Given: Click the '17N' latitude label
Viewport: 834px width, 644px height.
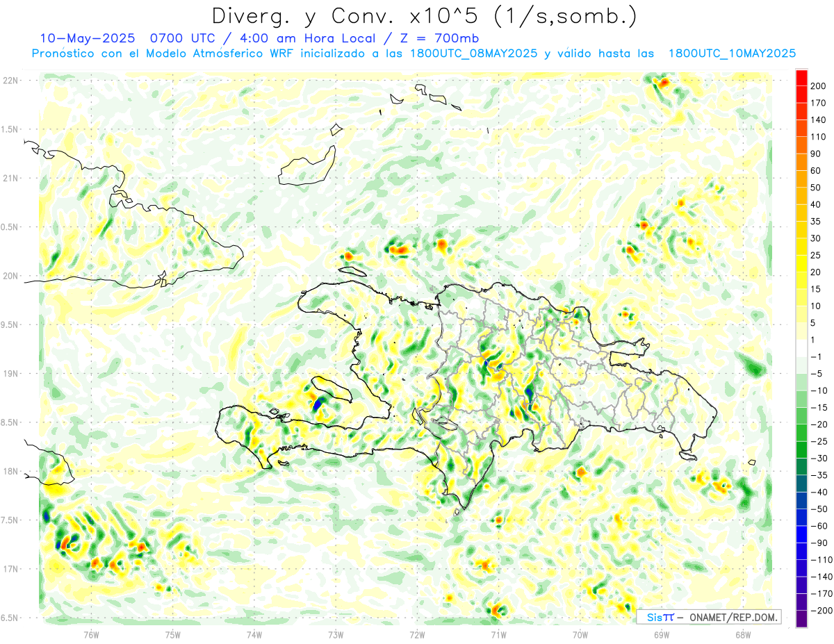Looking at the screenshot, I should (x=10, y=569).
